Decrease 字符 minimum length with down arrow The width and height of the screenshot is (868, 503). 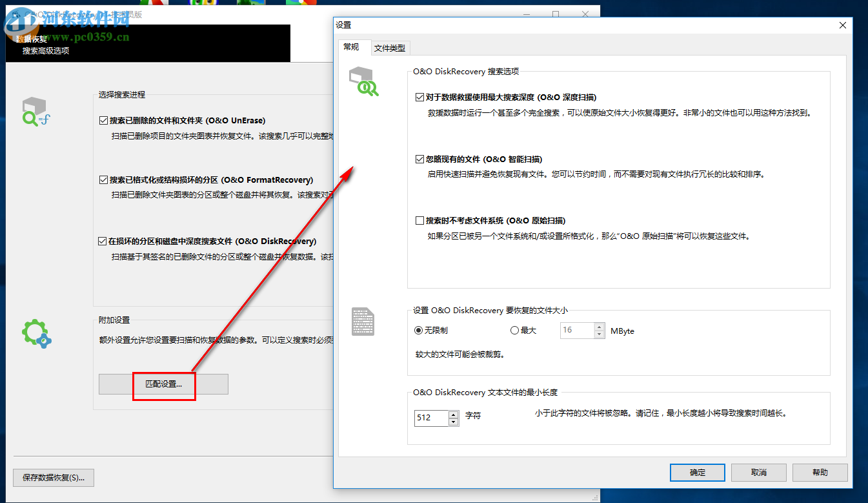(x=453, y=422)
